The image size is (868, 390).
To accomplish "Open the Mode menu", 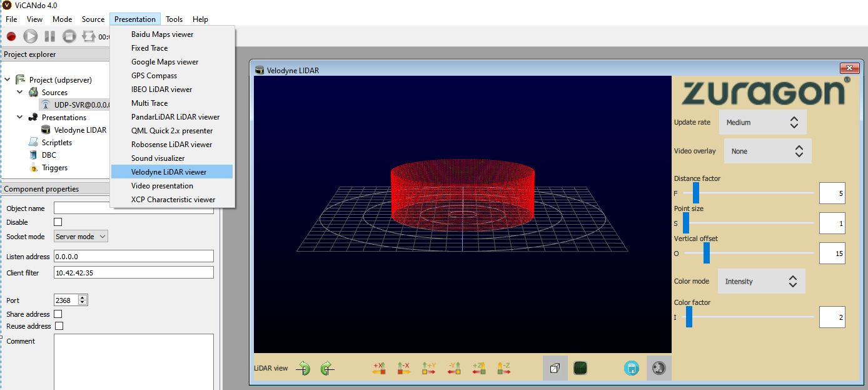I will coord(62,19).
